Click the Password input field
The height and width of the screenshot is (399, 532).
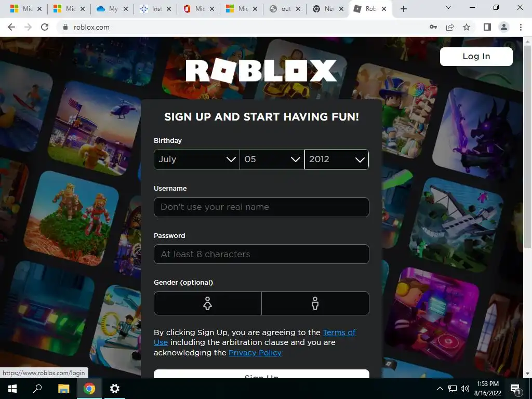(x=261, y=254)
